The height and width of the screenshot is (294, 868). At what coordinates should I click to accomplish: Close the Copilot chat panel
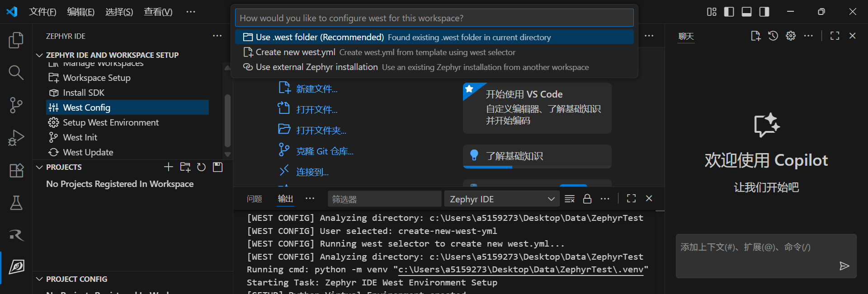point(852,36)
